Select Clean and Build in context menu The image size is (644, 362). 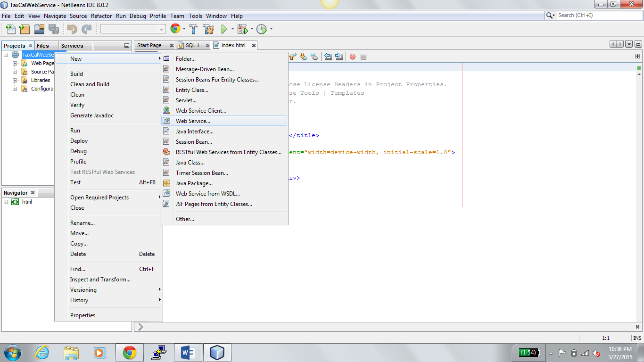108,84
